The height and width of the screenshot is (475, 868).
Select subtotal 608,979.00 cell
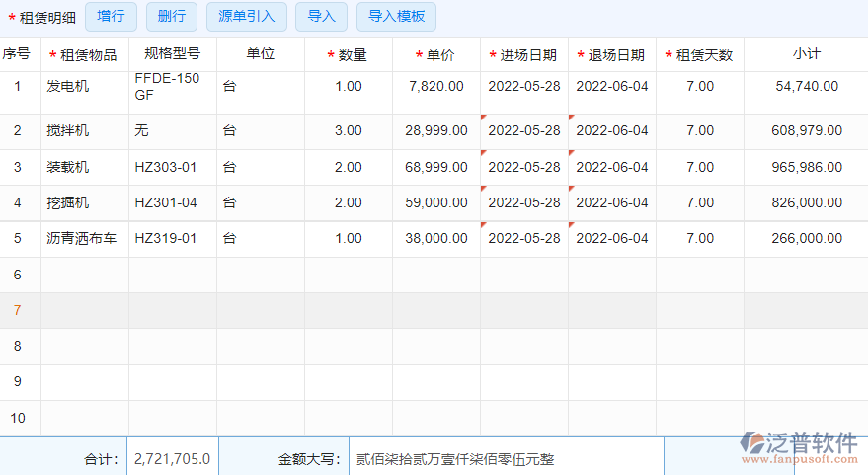click(806, 131)
